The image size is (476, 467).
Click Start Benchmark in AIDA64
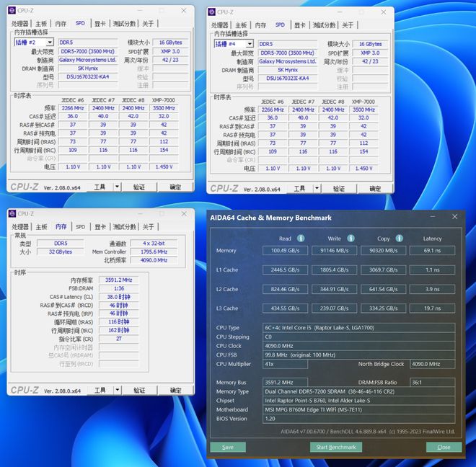click(x=336, y=447)
